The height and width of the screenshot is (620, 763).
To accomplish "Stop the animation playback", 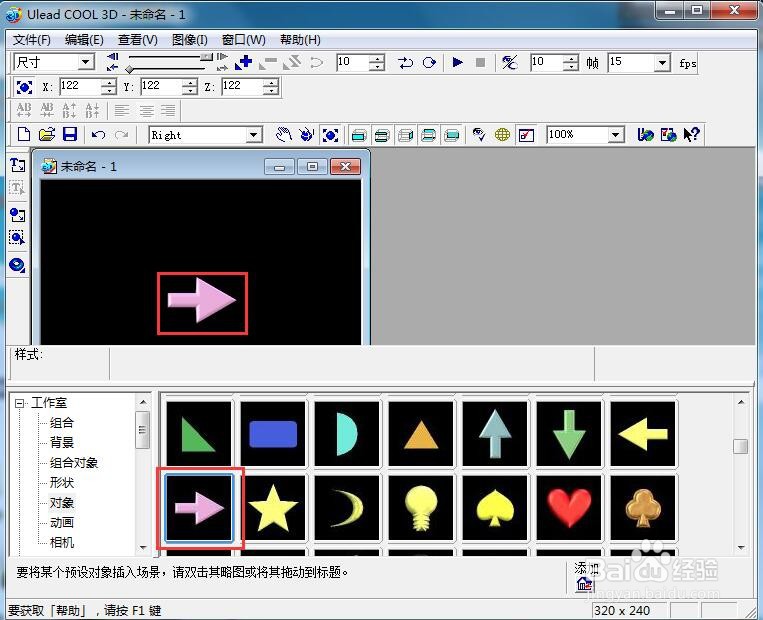I will pos(480,62).
